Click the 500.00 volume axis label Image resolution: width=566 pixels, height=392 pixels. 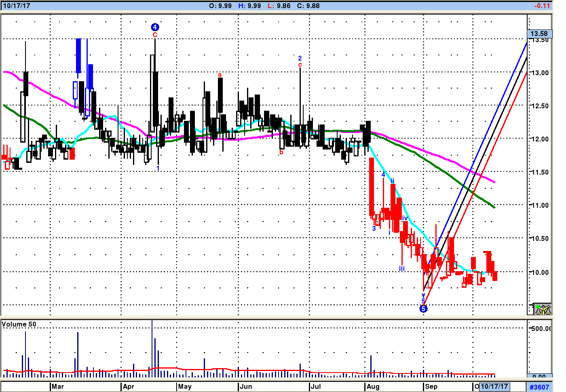coord(541,329)
